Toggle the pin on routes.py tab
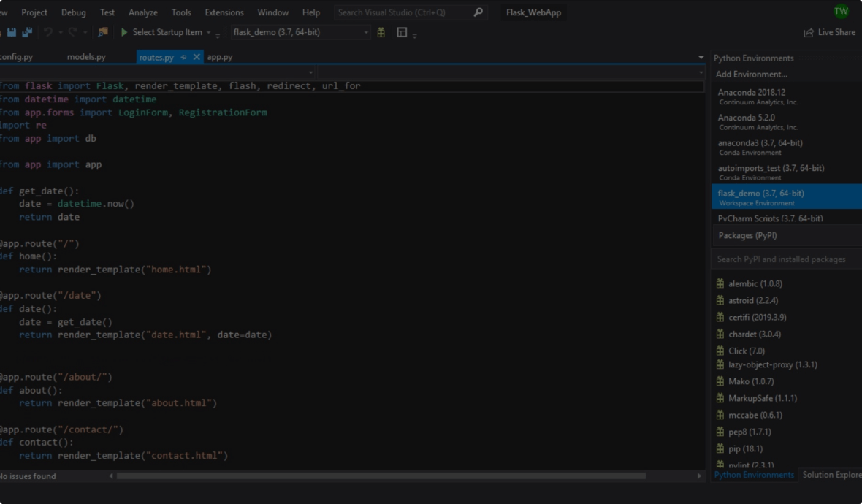 pyautogui.click(x=184, y=57)
